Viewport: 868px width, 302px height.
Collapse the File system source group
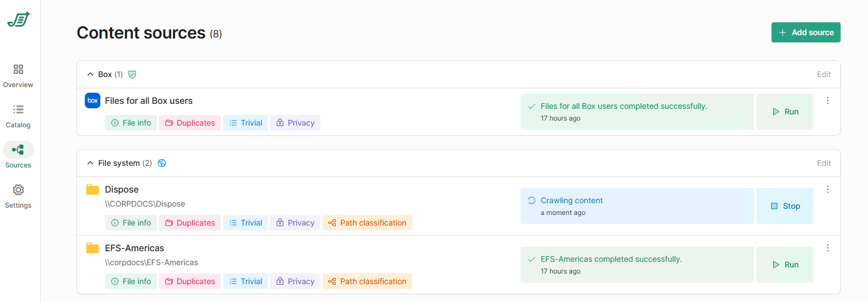90,163
